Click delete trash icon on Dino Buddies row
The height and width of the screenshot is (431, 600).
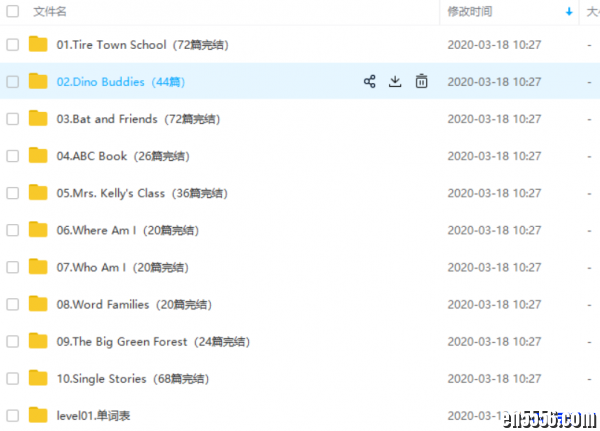point(422,82)
